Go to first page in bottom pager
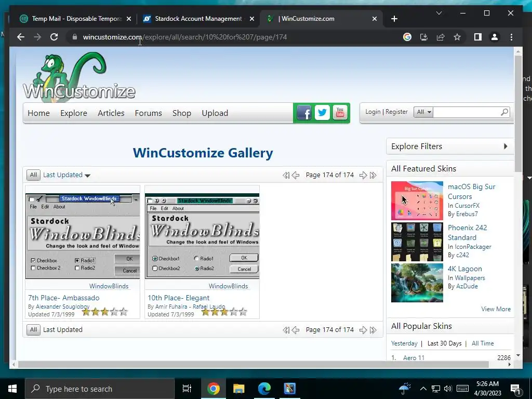This screenshot has width=532, height=399. [286, 330]
